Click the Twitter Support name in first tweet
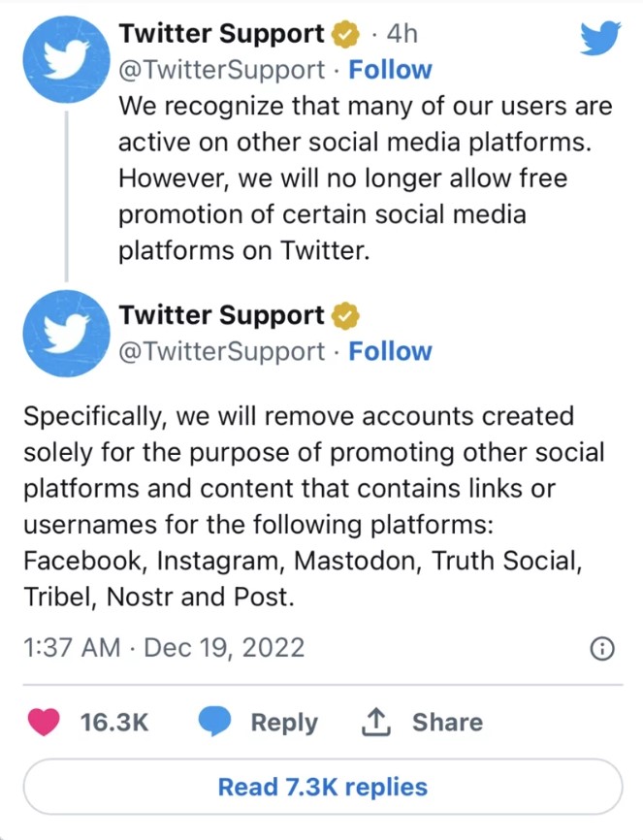Viewport: 643px width, 840px height. tap(221, 34)
